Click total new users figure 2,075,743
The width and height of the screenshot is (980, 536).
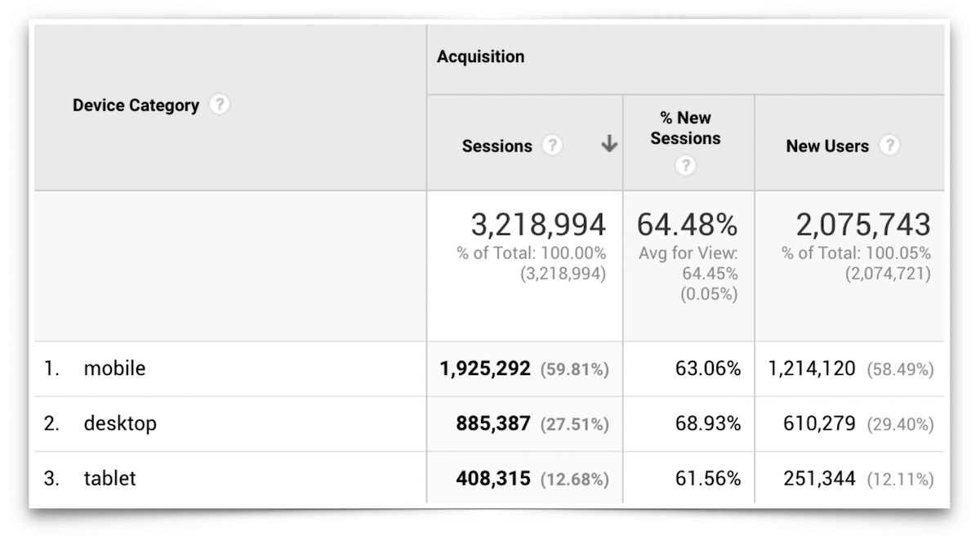click(x=862, y=225)
